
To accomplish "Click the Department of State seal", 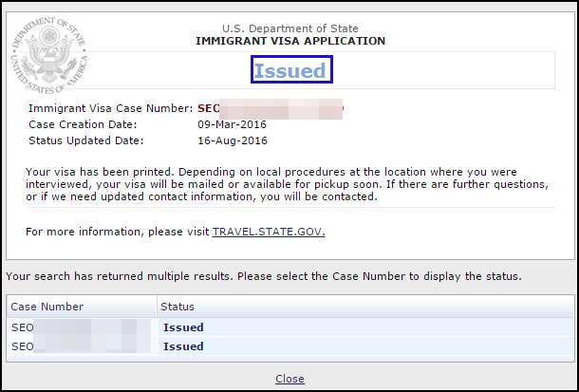I will (x=48, y=54).
